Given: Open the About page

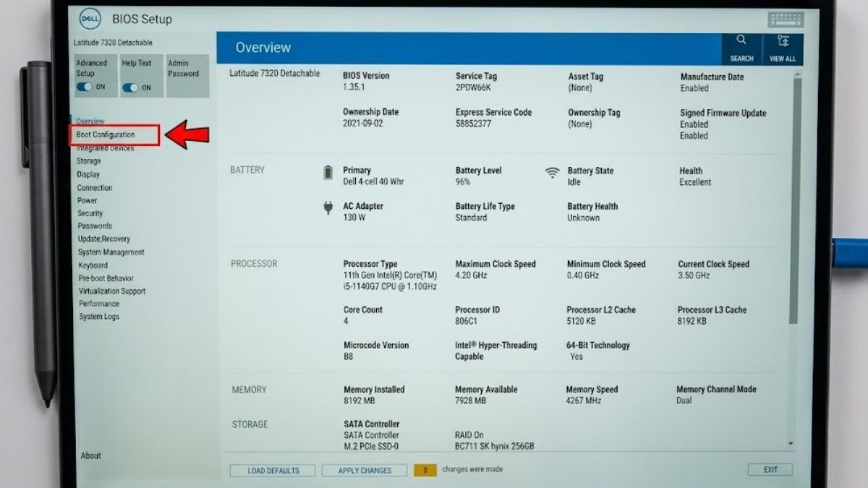Looking at the screenshot, I should 91,455.
